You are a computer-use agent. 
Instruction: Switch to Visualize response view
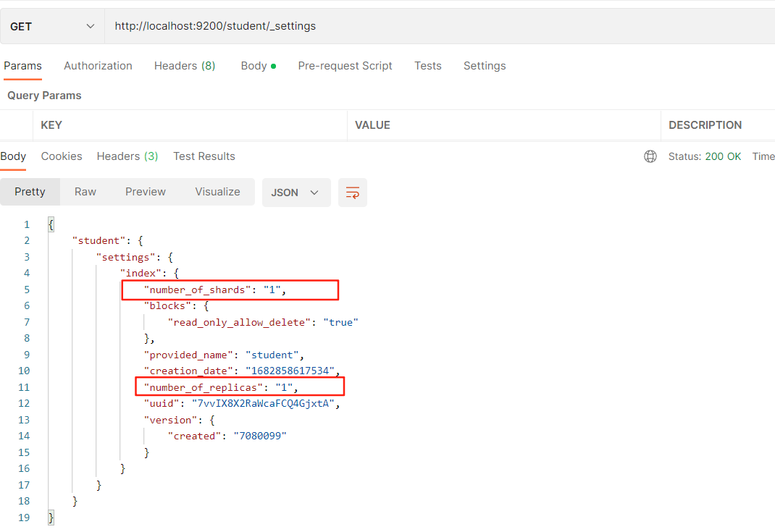click(217, 192)
